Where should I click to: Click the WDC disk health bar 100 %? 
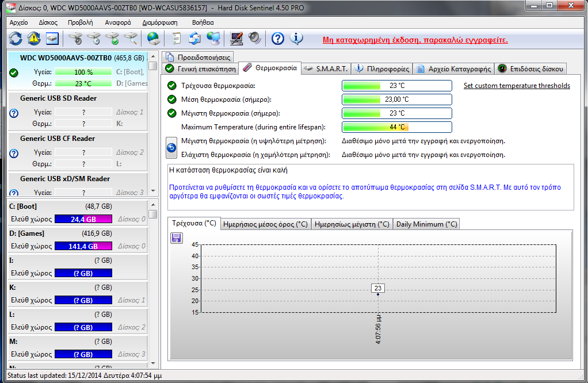(83, 72)
